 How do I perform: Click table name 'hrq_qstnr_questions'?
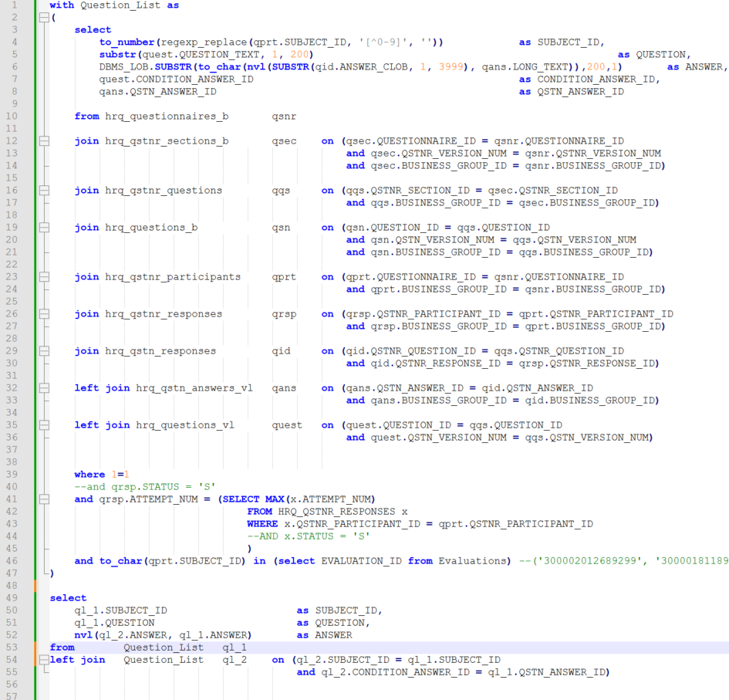pyautogui.click(x=164, y=190)
